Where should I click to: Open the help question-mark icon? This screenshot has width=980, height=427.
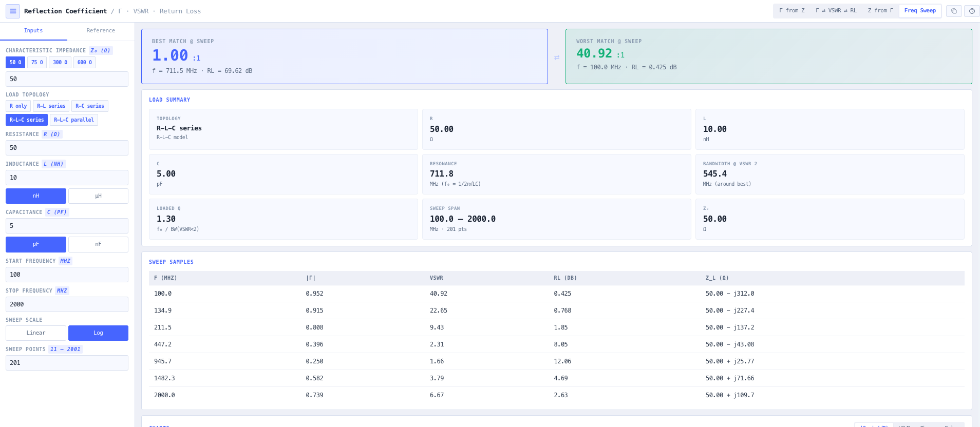(972, 11)
